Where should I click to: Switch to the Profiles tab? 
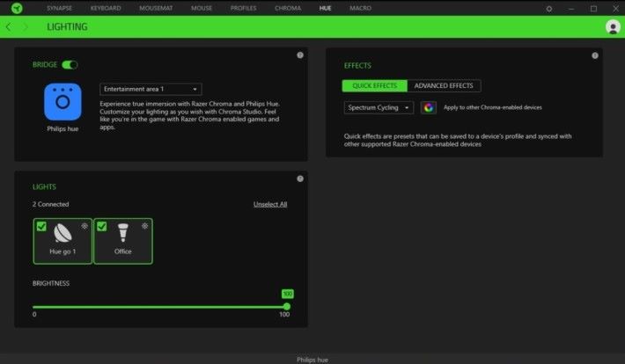243,8
